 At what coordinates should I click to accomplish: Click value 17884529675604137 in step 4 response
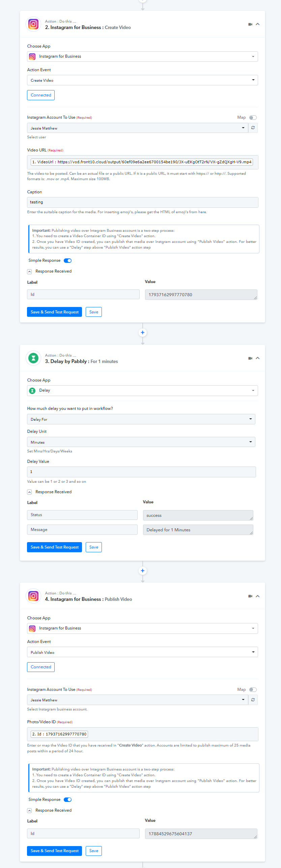click(x=201, y=834)
